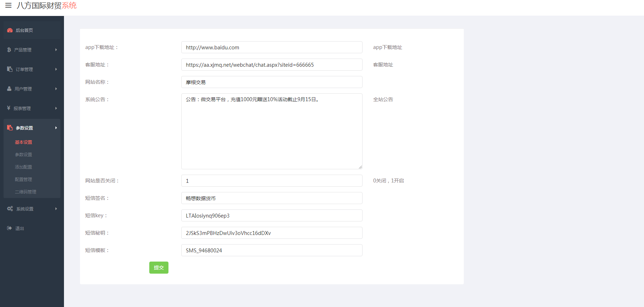Click the 八方国际财贸系统 title link

pos(47,6)
